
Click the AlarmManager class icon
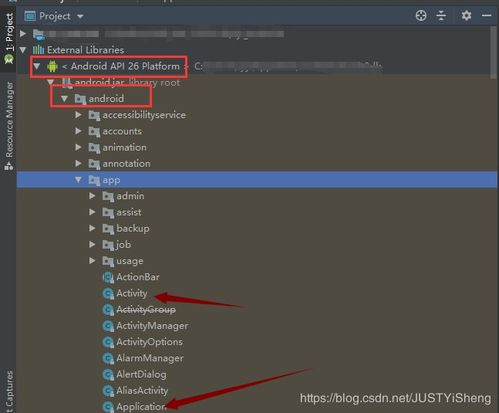[x=108, y=358]
